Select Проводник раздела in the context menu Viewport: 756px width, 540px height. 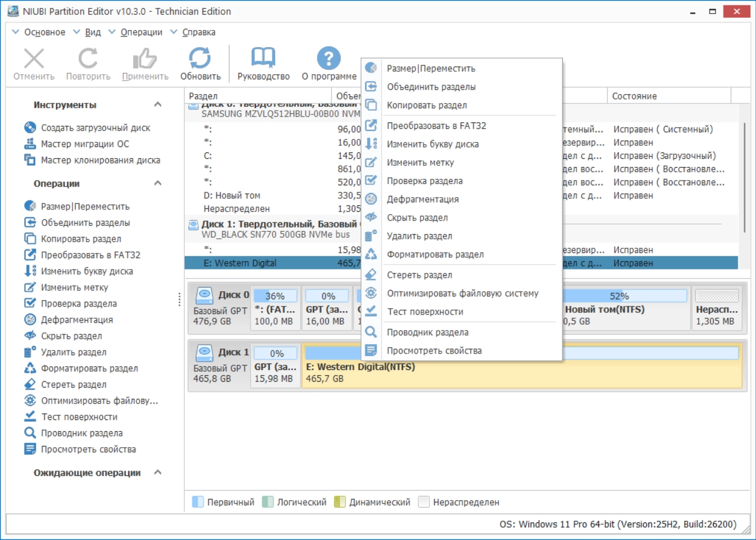tap(462, 332)
